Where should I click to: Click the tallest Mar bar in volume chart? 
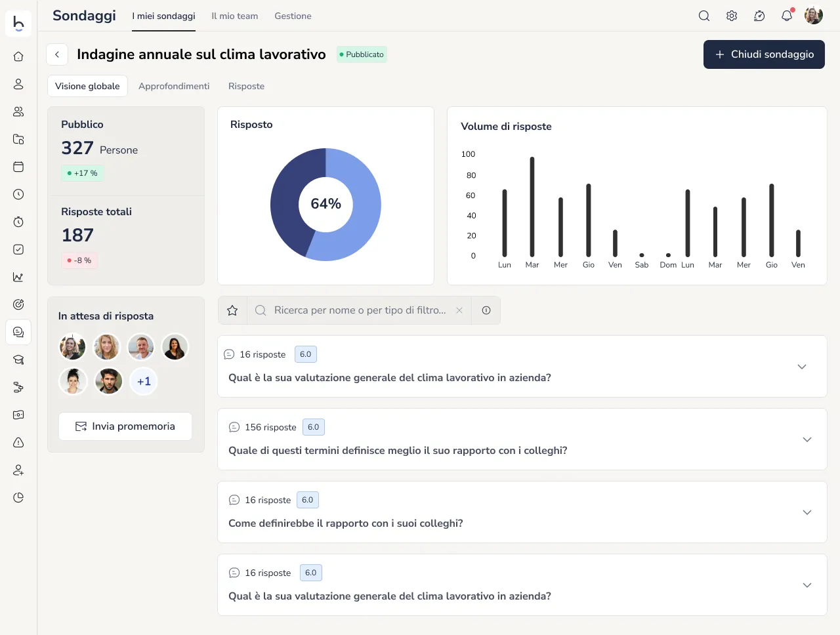point(532,207)
